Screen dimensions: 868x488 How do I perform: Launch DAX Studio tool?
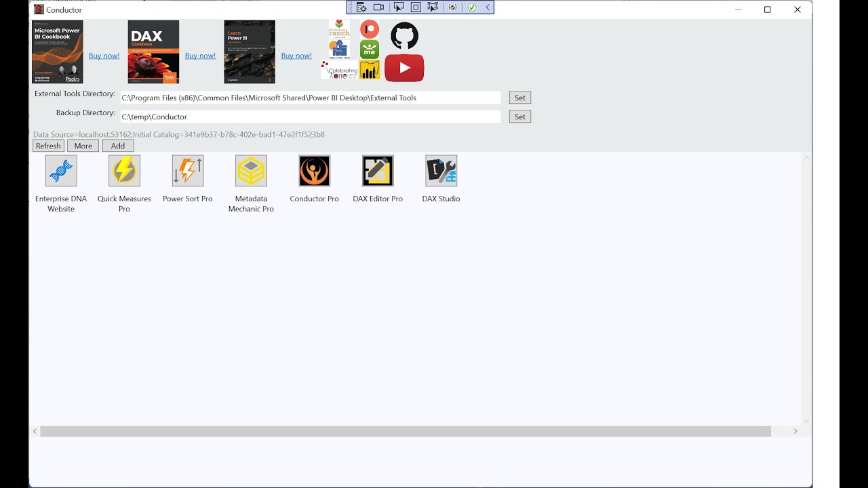point(441,171)
